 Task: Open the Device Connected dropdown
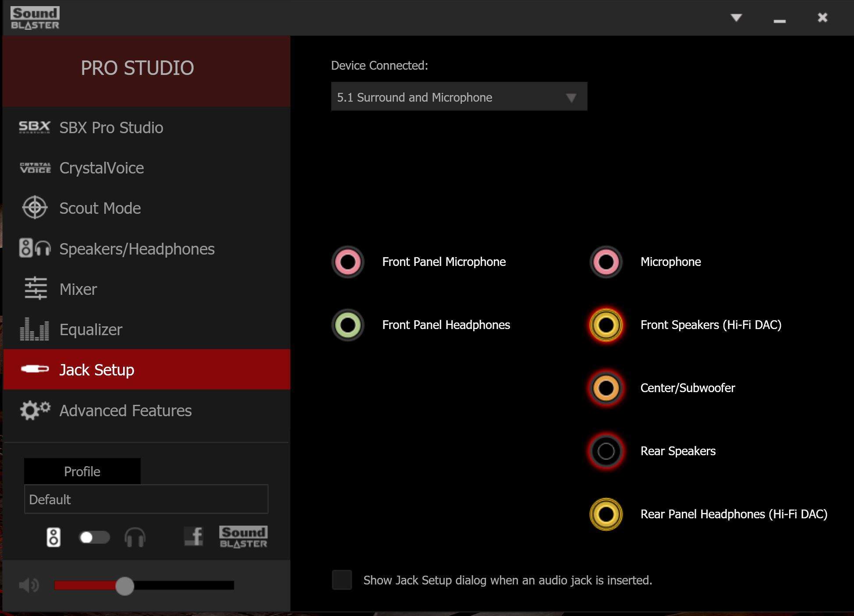point(459,96)
